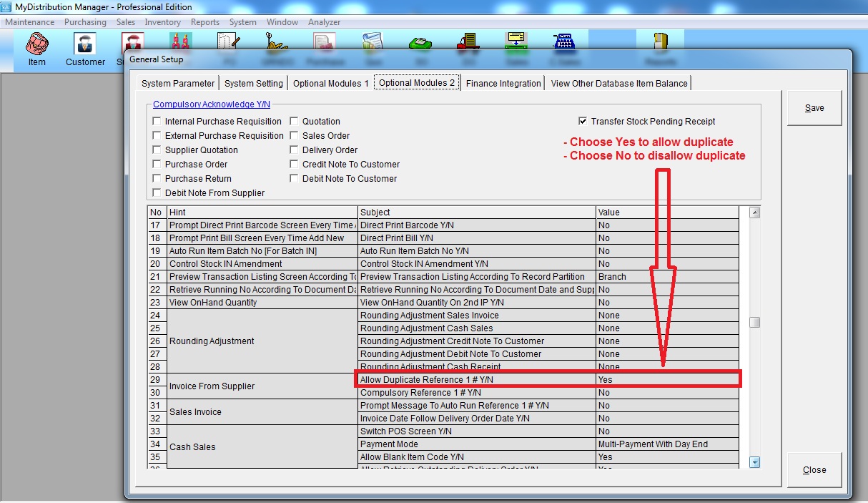The width and height of the screenshot is (868, 503).
Task: Click the blue cash register toolbar icon
Action: tap(563, 43)
